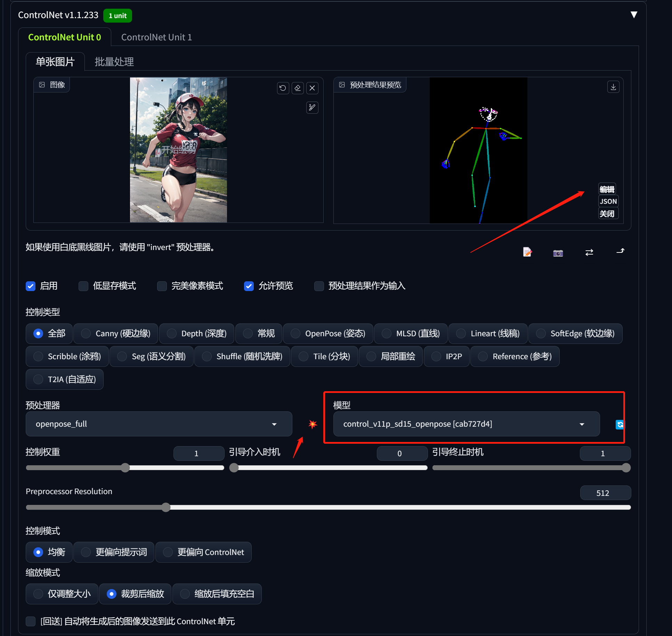Select the 批量处理 tab

tap(114, 62)
